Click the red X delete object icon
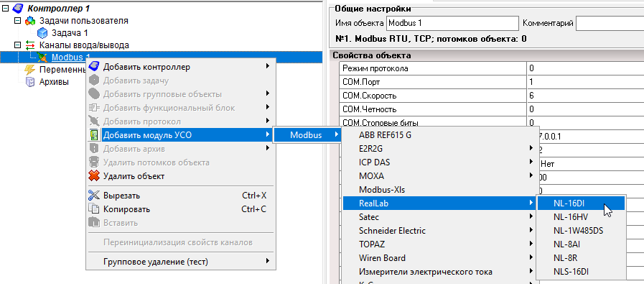Image resolution: width=644 pixels, height=284 pixels. [x=94, y=176]
